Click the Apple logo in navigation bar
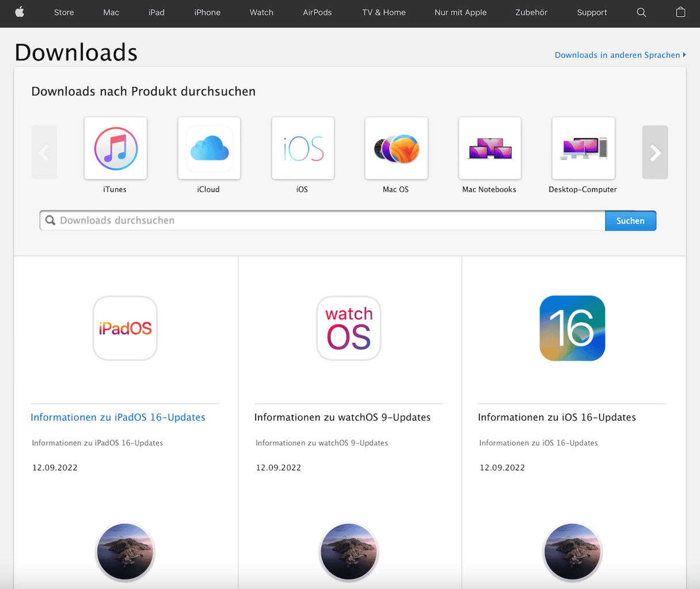 [20, 12]
